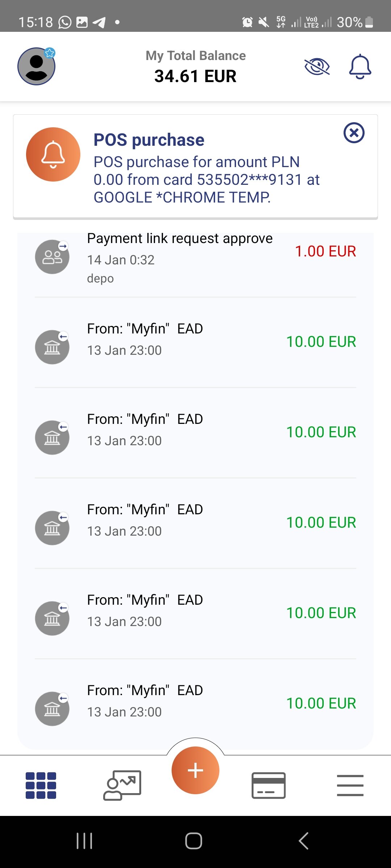Viewport: 391px width, 868px height.
Task: Toggle balance visibility eye icon
Action: point(317,67)
